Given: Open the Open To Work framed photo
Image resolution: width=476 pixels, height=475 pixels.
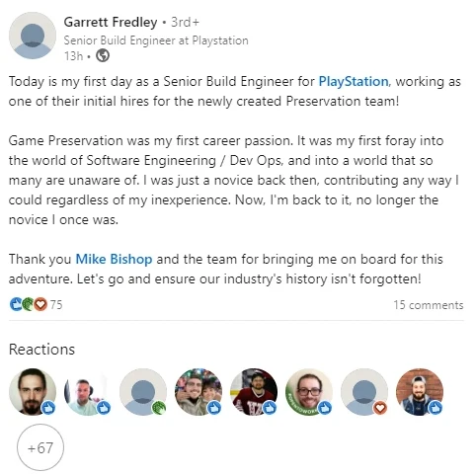Looking at the screenshot, I should pyautogui.click(x=309, y=392).
